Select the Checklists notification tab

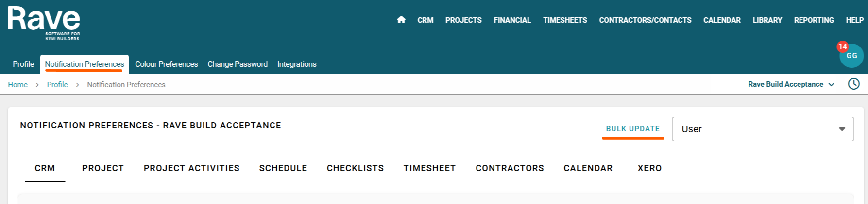[x=355, y=168]
